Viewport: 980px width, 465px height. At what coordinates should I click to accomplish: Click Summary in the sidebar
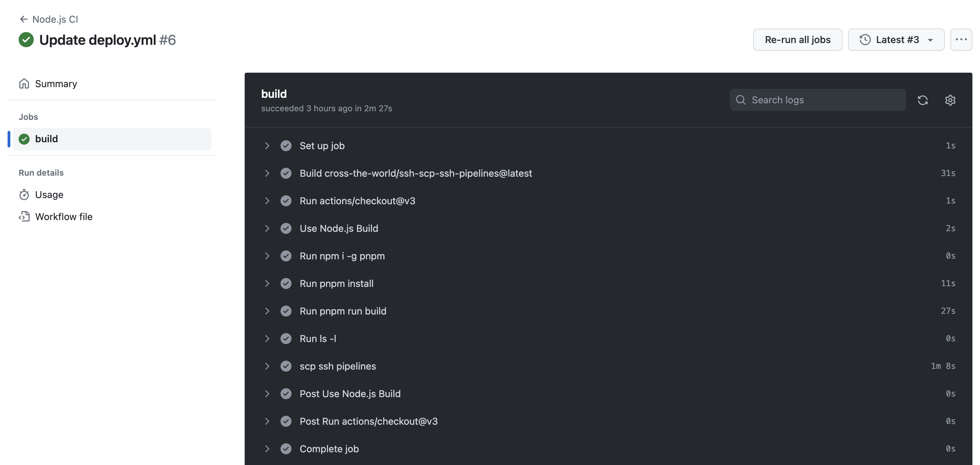[55, 82]
